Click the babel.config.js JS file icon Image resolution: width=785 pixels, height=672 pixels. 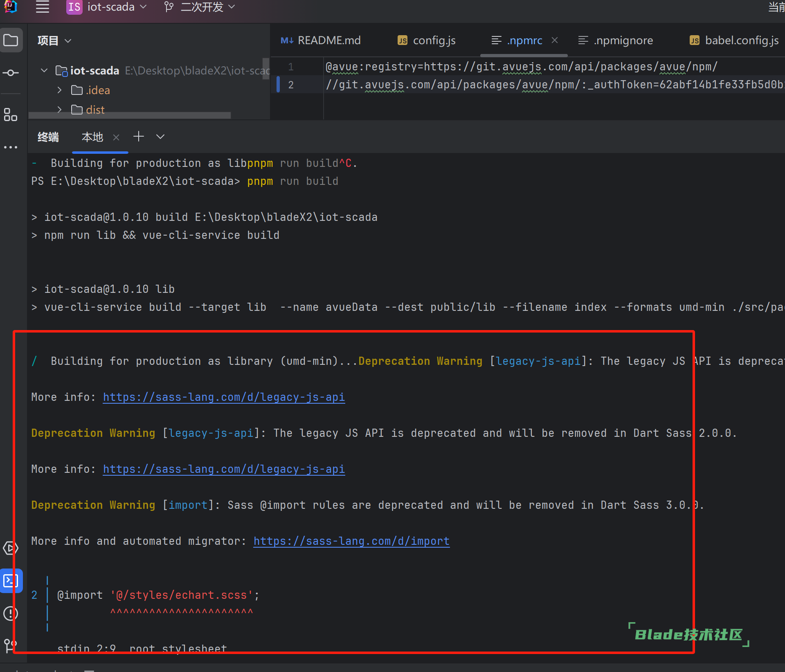695,40
